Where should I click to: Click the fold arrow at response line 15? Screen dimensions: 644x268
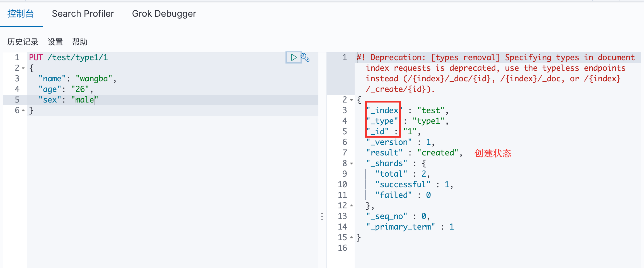[x=352, y=237]
